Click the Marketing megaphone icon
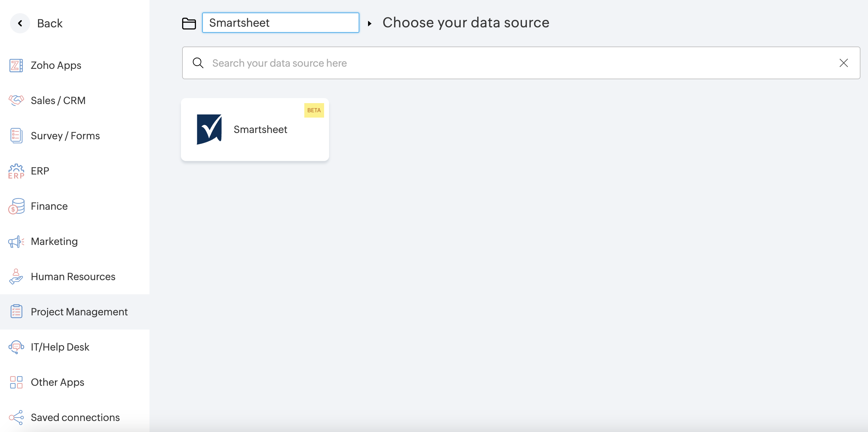868x432 pixels. click(x=16, y=241)
